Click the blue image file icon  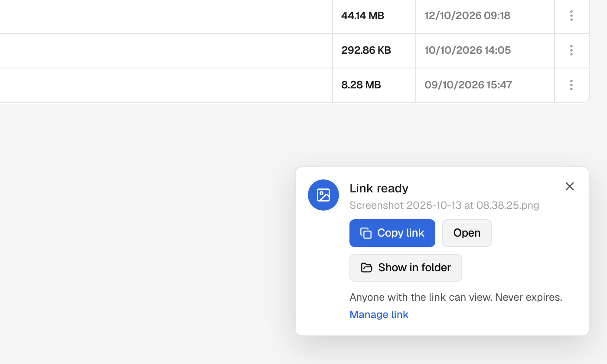coord(323,195)
